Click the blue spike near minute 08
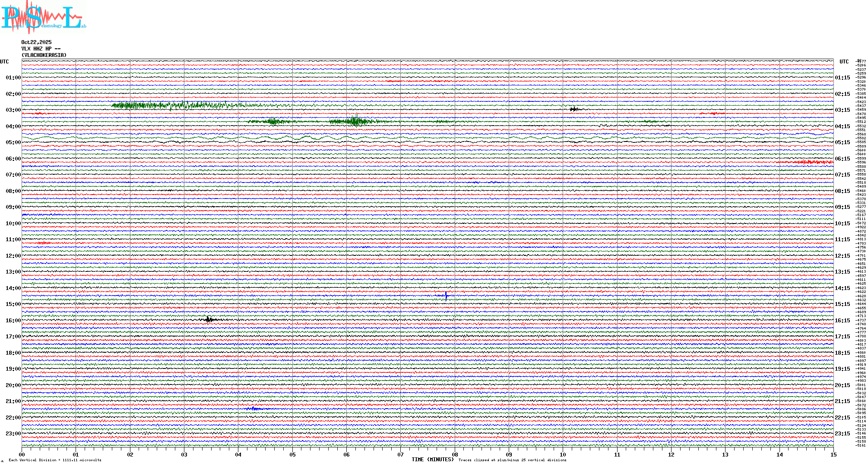This screenshot has width=868, height=466. tap(446, 296)
